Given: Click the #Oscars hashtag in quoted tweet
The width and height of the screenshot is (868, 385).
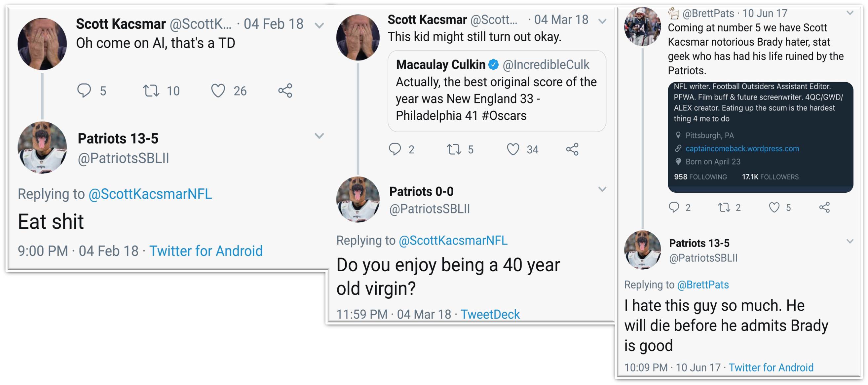Looking at the screenshot, I should (x=504, y=116).
